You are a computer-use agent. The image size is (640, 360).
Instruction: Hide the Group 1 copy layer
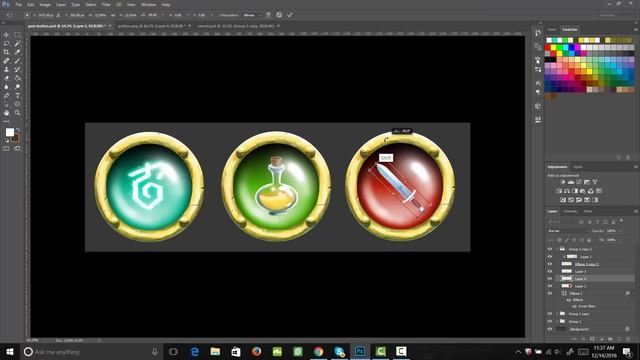(x=550, y=314)
